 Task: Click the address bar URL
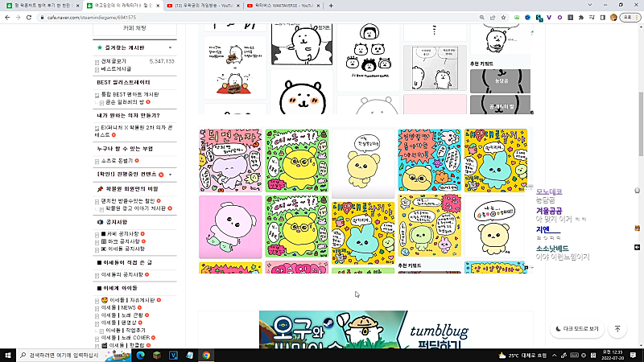coord(92,18)
